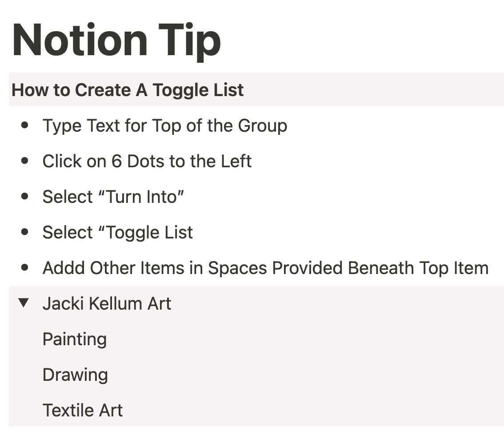Click the Select "Toggle List item text
The height and width of the screenshot is (436, 504).
118,233
